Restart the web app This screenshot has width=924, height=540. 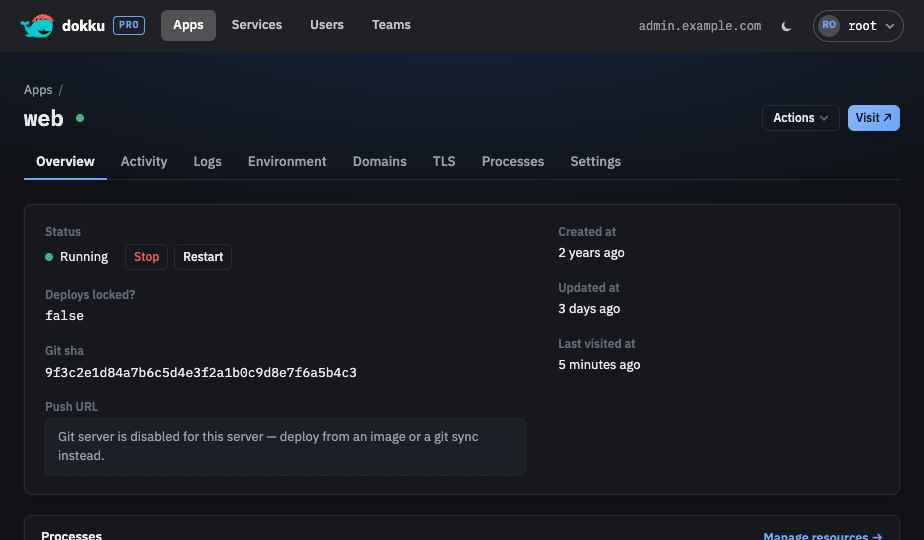click(203, 257)
